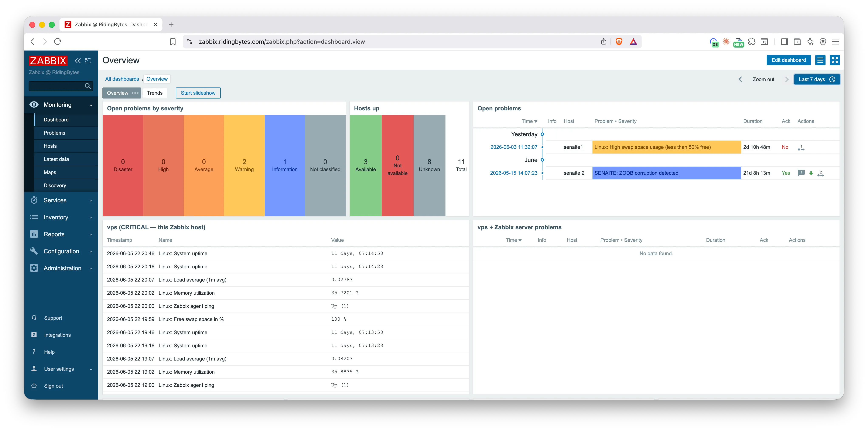Viewport: 868px width, 431px height.
Task: Click the sidebar hide (kiosk) icon next to chevrons
Action: click(x=88, y=61)
